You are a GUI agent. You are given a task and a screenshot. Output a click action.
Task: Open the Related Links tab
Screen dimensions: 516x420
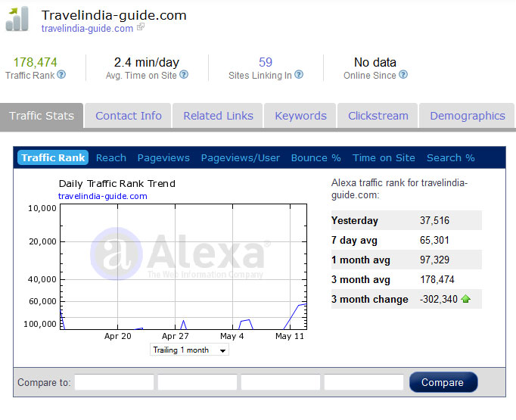coord(218,116)
